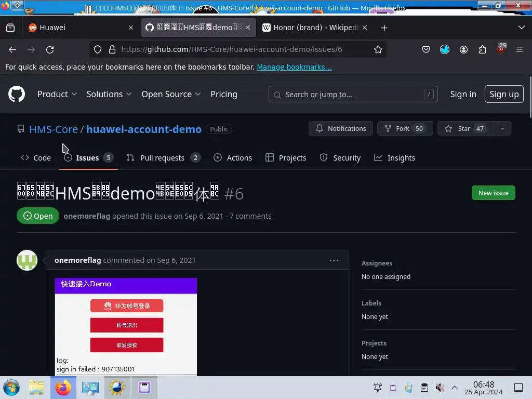Close the Honor Wikipedia tab

pos(365,28)
